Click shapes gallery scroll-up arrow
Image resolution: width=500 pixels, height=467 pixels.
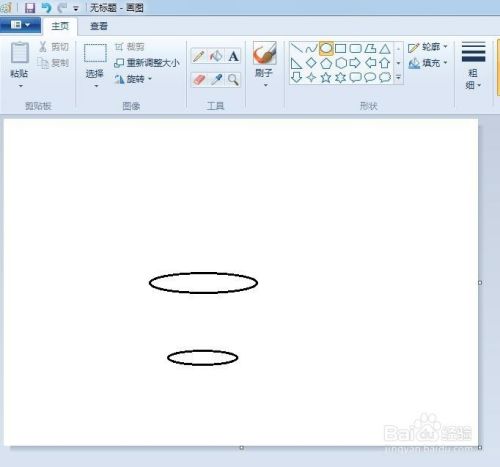(x=398, y=49)
